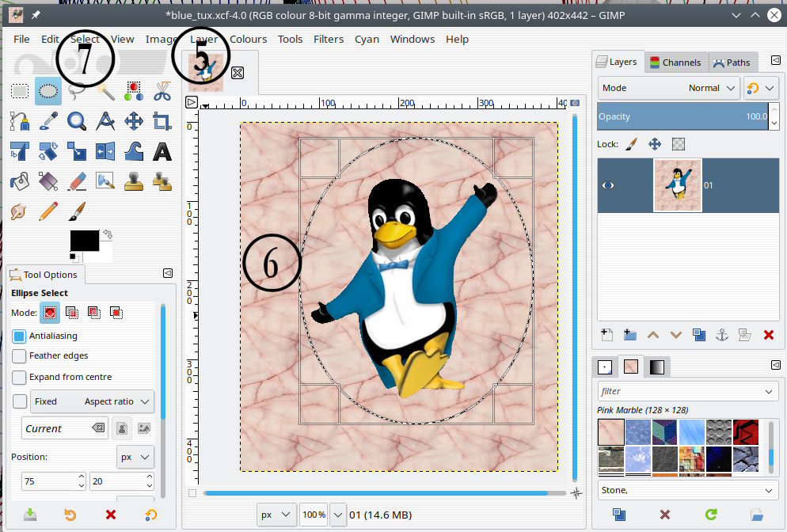Image resolution: width=787 pixels, height=532 pixels.
Task: Open status bar px unit dropdown
Action: [x=276, y=515]
